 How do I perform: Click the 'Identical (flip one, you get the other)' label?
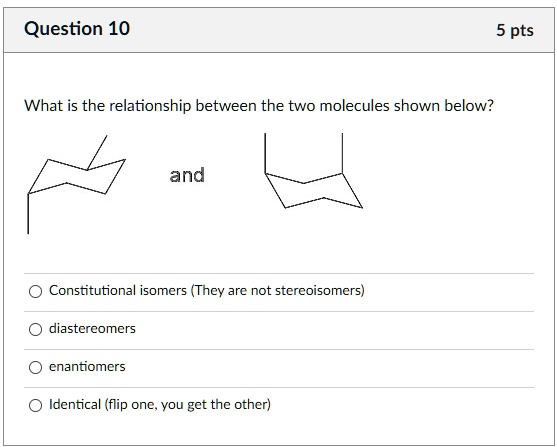pos(160,405)
